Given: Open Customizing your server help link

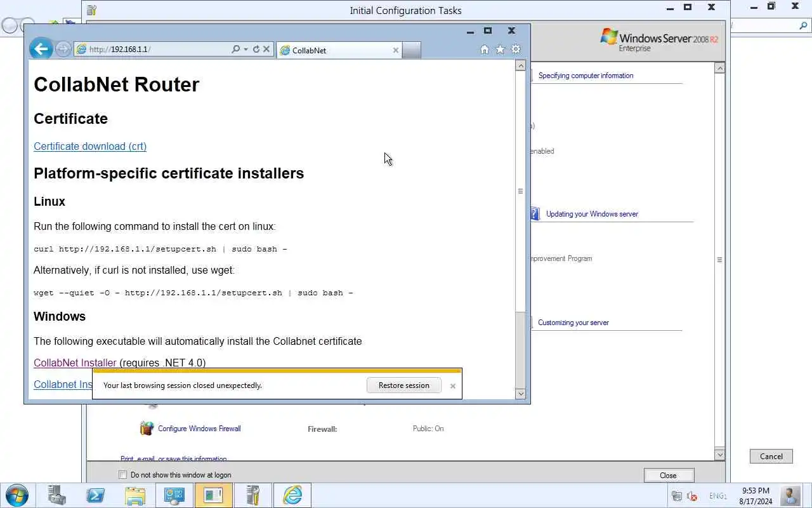Looking at the screenshot, I should click(x=573, y=323).
